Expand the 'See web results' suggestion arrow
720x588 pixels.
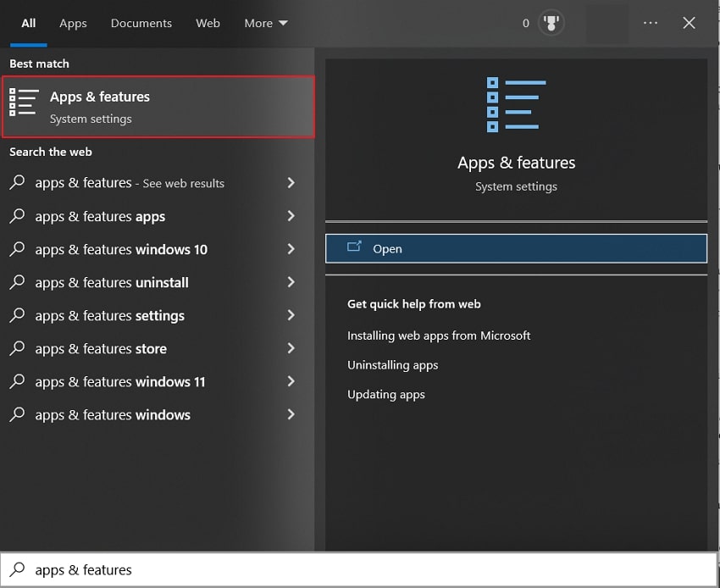coord(291,183)
